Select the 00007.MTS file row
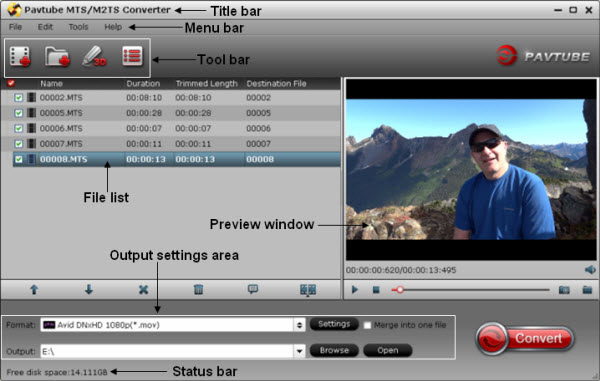600x381 pixels. pos(171,144)
